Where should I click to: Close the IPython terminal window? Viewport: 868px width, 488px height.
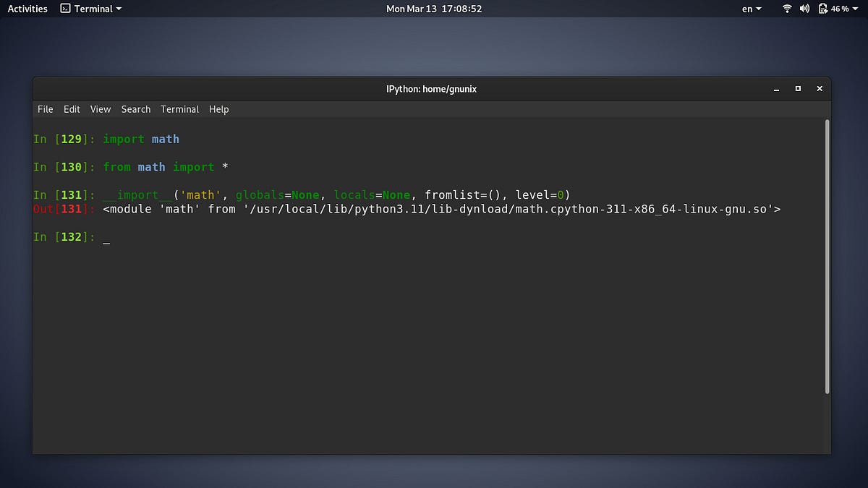(x=820, y=89)
